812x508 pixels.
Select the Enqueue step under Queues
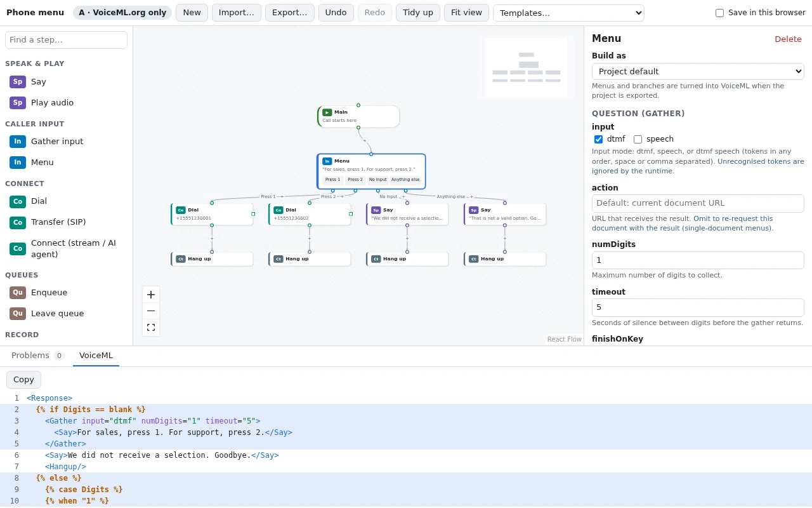coord(66,293)
